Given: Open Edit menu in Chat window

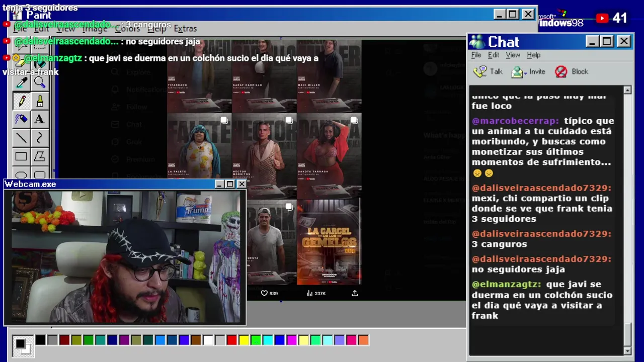Looking at the screenshot, I should pyautogui.click(x=494, y=55).
